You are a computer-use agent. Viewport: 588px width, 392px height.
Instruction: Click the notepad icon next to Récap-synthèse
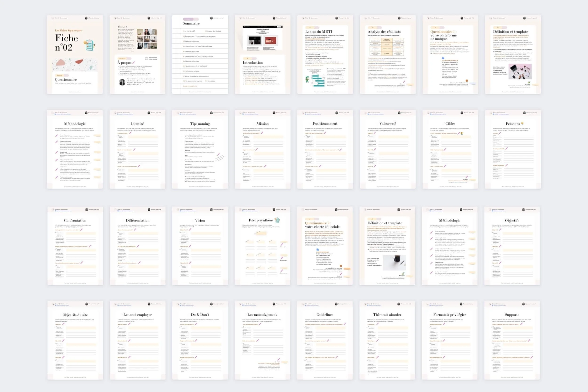(x=277, y=220)
